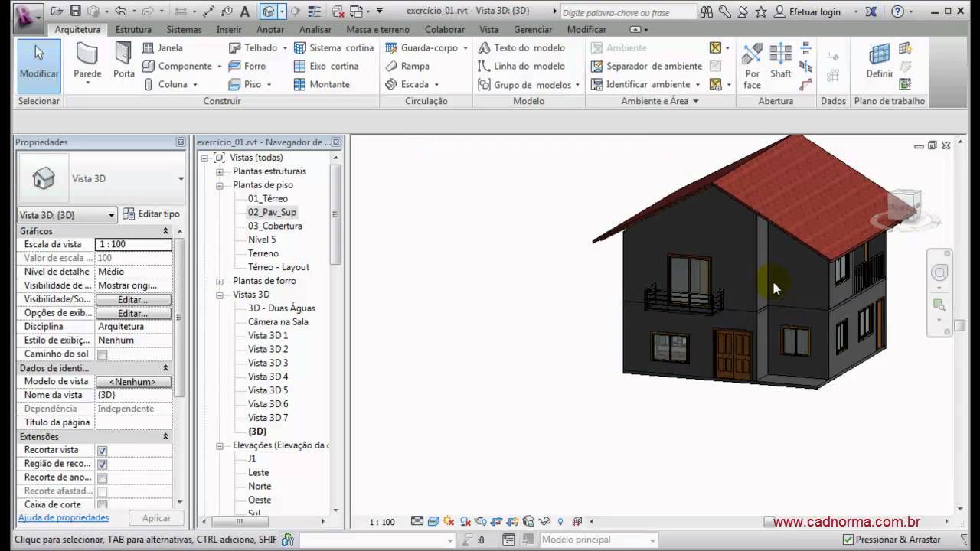Viewport: 980px width, 551px height.
Task: Collapse the Gráficos properties section
Action: click(165, 231)
